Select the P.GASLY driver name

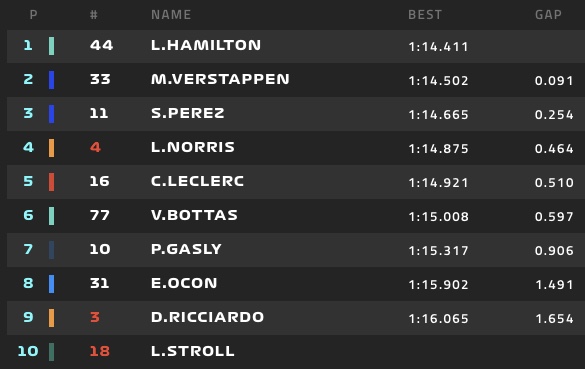tap(186, 249)
